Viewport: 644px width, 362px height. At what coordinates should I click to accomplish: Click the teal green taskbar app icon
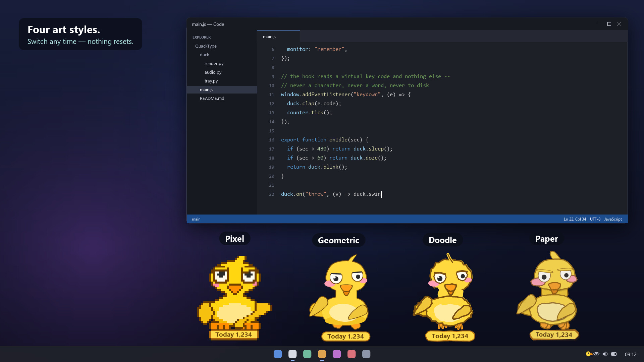(x=307, y=354)
